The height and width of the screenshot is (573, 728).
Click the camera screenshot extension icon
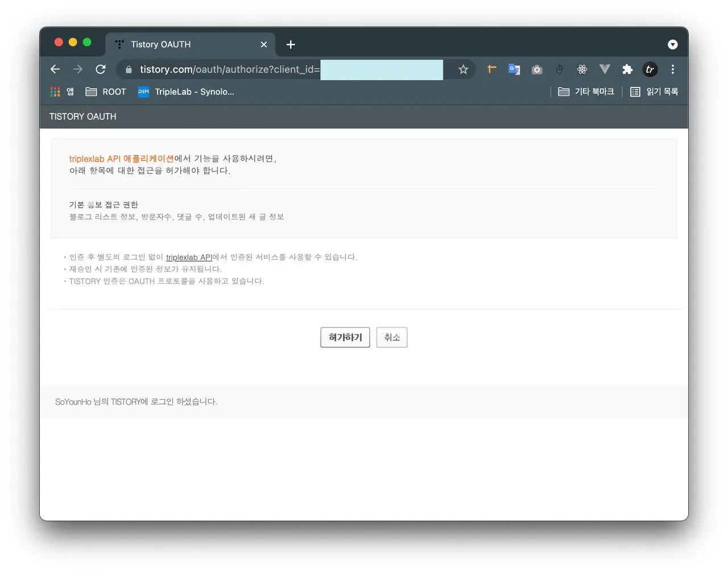point(537,69)
